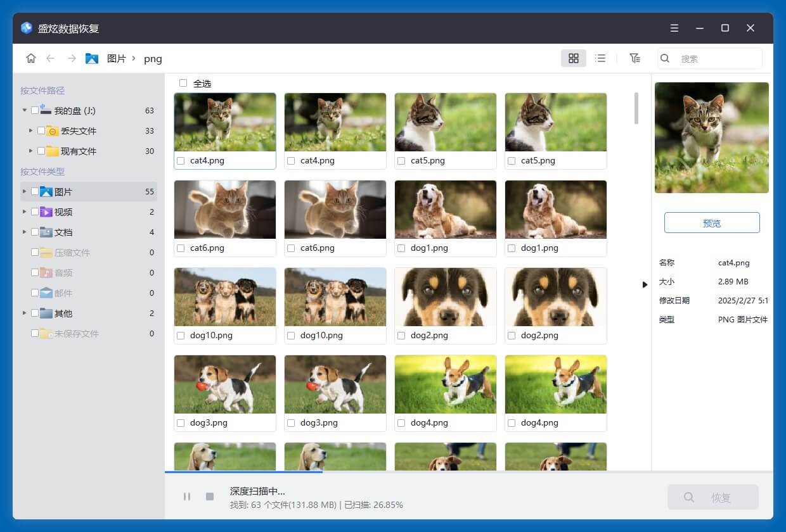The width and height of the screenshot is (786, 532).
Task: Click the 图片 folder icon in breadcrumb
Action: [x=92, y=58]
